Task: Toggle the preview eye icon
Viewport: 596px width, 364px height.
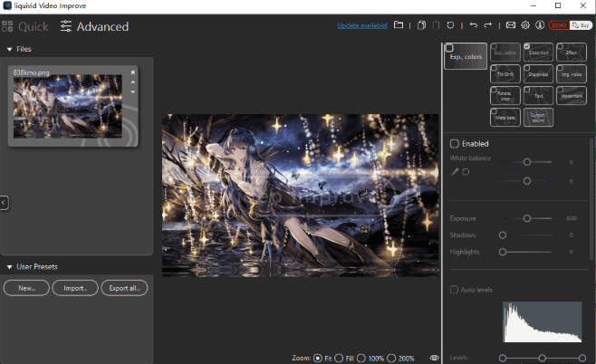Action: coord(435,359)
